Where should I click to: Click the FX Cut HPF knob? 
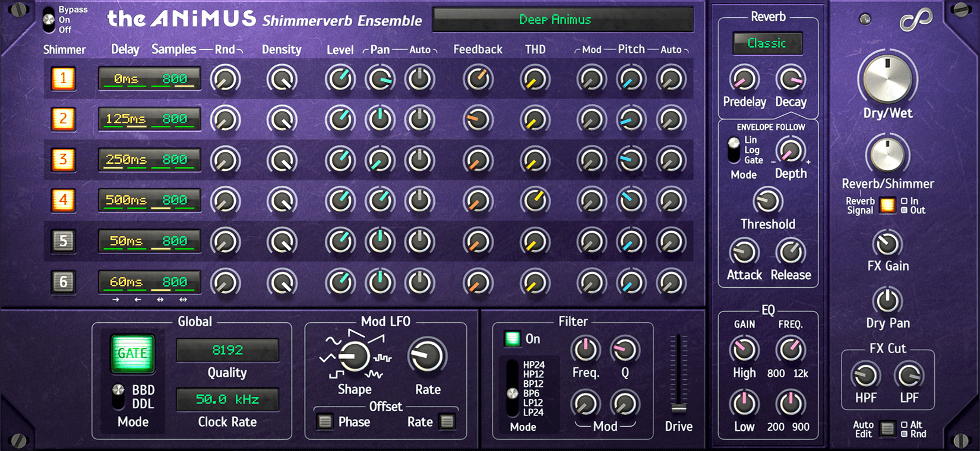pyautogui.click(x=865, y=375)
